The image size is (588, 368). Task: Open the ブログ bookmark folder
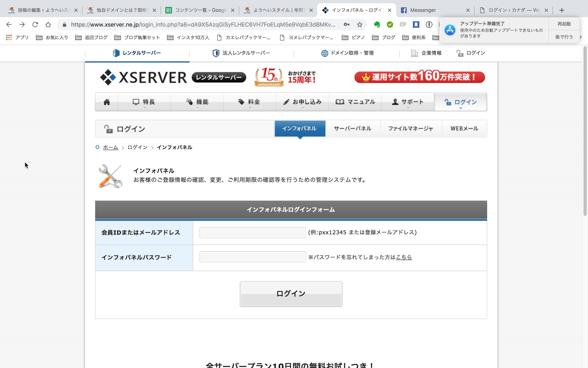(383, 37)
